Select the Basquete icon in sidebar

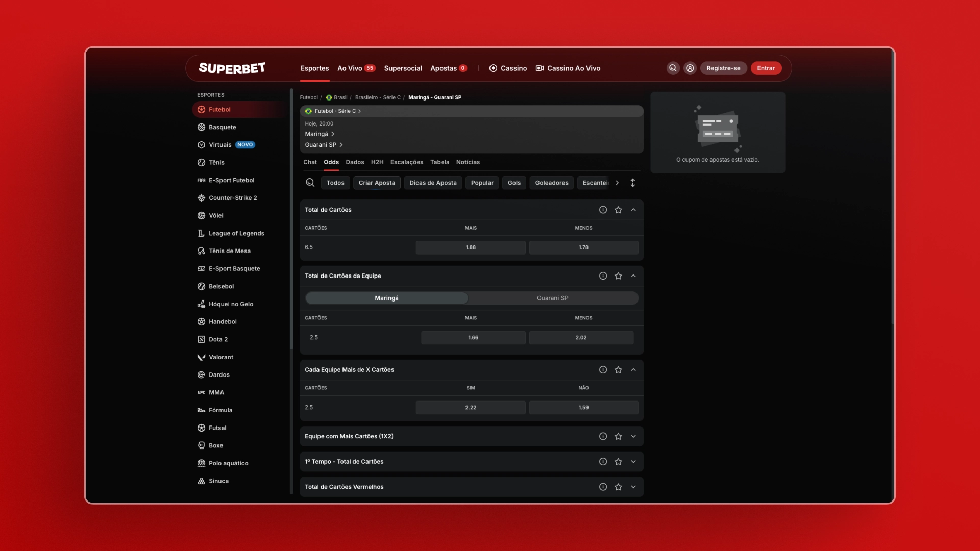click(201, 127)
